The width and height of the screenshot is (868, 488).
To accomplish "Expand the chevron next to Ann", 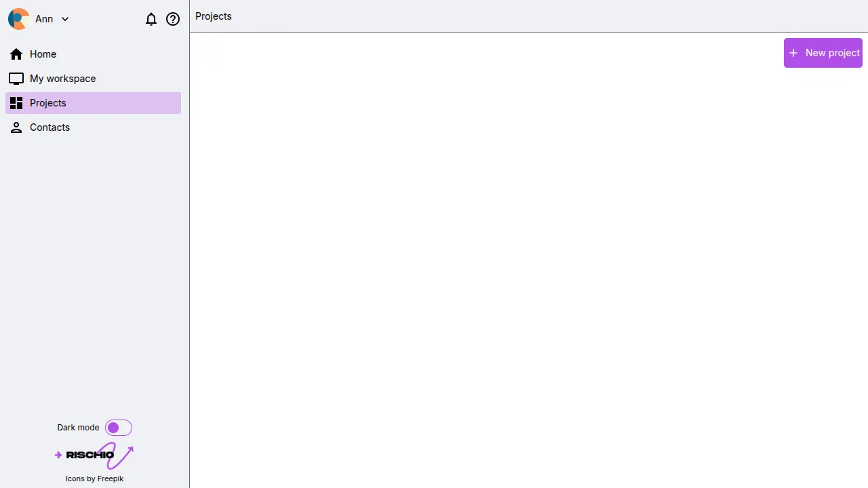I will click(65, 20).
